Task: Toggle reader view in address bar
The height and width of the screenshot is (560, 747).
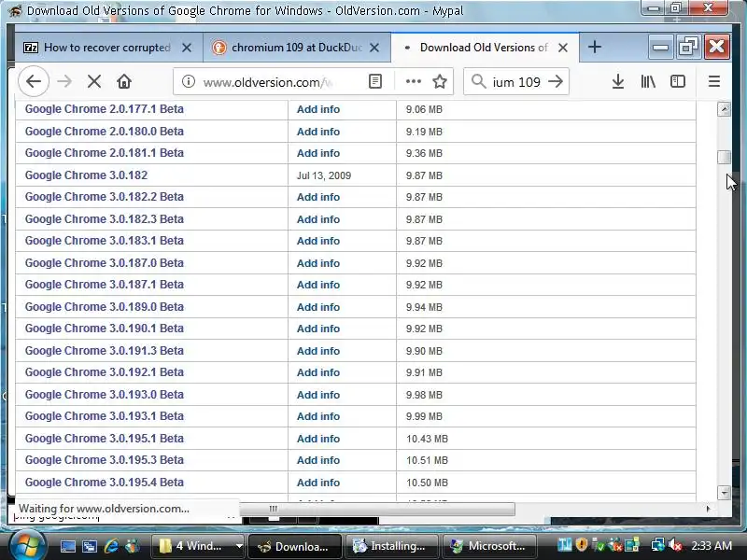Action: coord(375,81)
